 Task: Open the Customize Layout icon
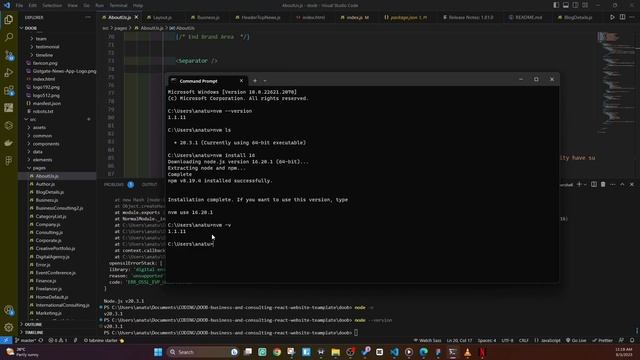(x=585, y=5)
